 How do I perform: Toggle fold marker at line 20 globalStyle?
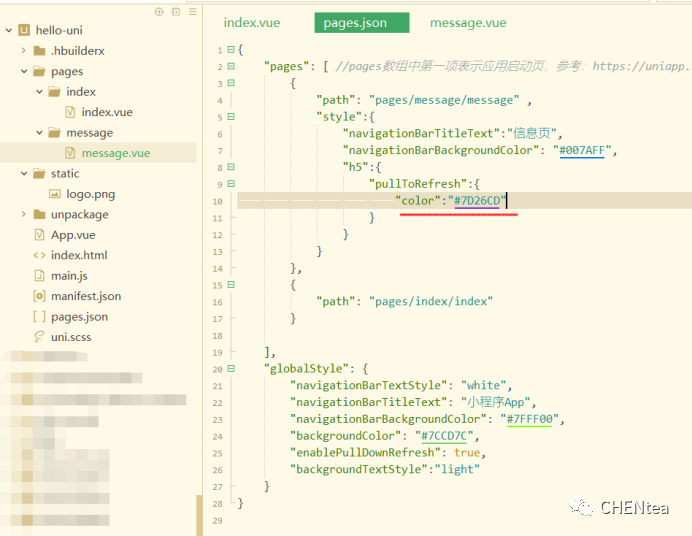click(x=231, y=368)
